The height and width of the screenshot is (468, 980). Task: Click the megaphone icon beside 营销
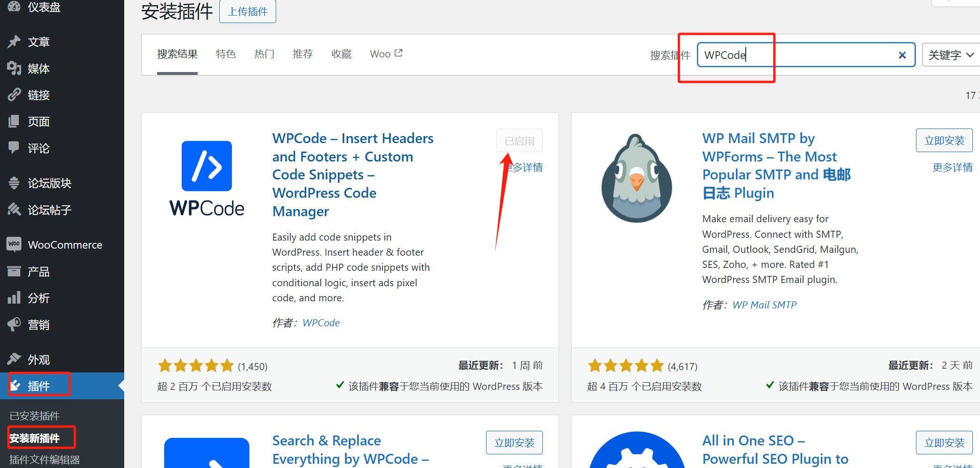[x=14, y=324]
